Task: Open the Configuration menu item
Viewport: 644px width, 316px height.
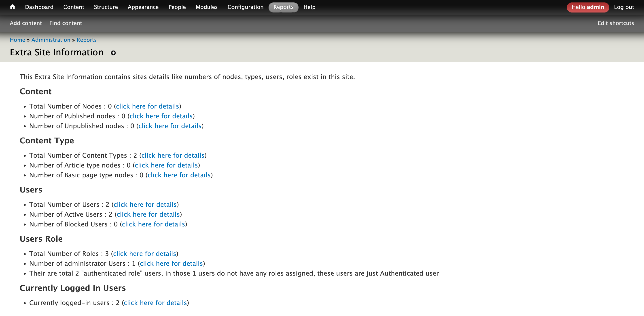Action: [x=245, y=7]
